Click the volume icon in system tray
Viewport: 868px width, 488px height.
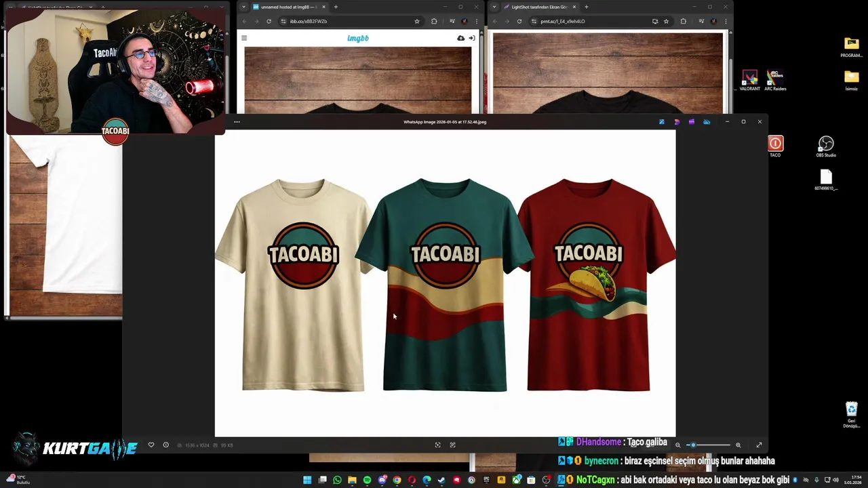835,480
